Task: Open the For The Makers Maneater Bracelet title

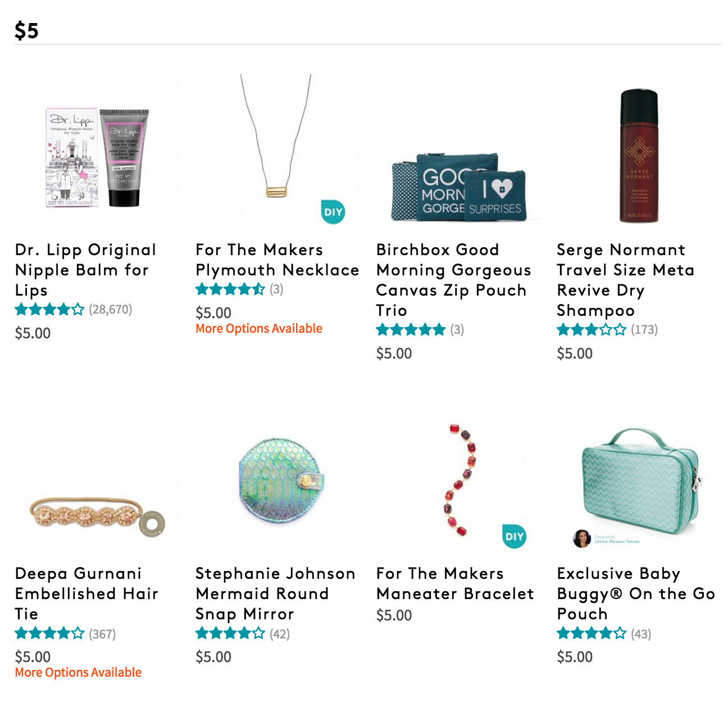Action: click(455, 583)
